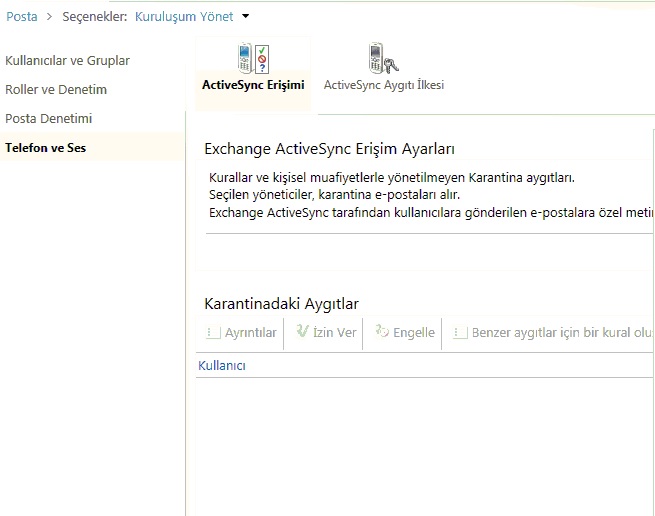Click İzin Ver button text
The width and height of the screenshot is (655, 516).
[x=335, y=333]
